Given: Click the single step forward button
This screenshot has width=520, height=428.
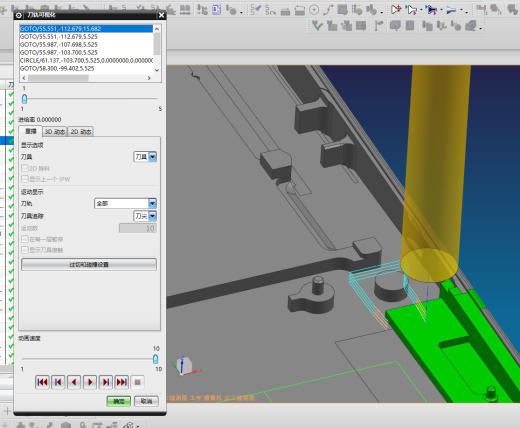Looking at the screenshot, I should coord(106,382).
